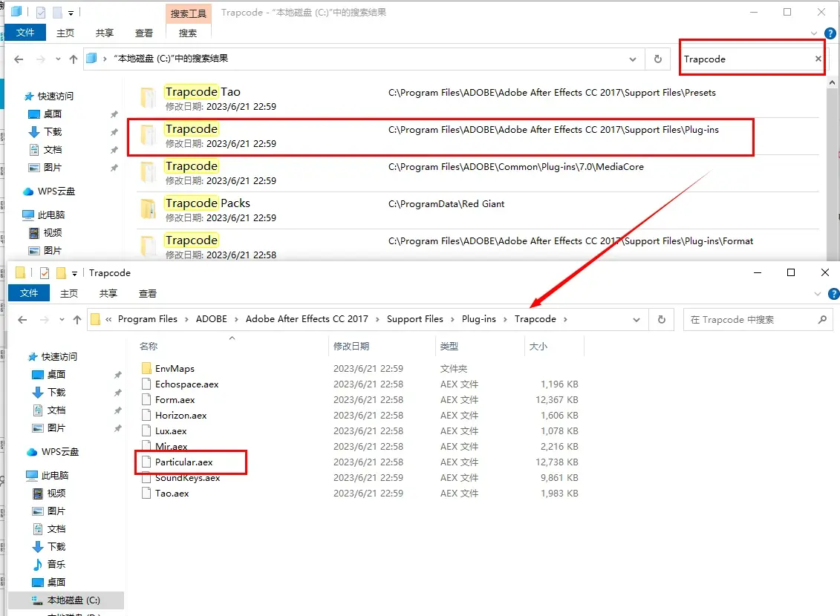The height and width of the screenshot is (616, 840).
Task: Open the EnvMaps folder
Action: point(175,368)
